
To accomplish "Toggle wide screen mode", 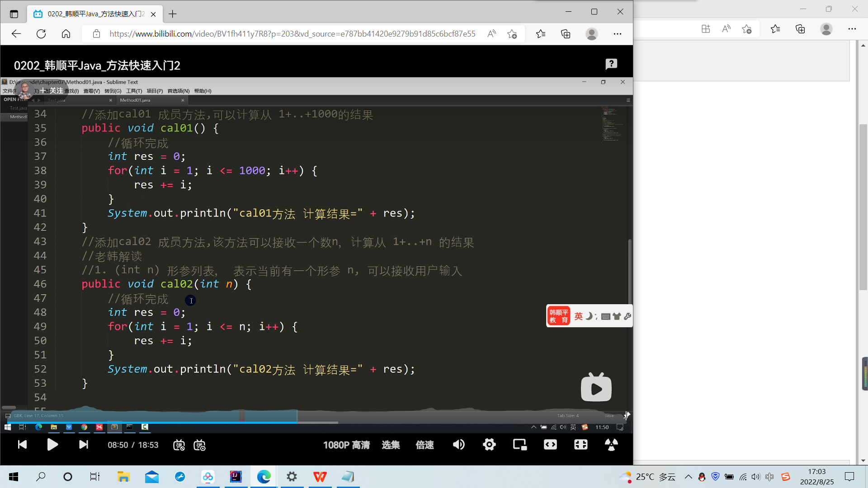I will pyautogui.click(x=550, y=445).
